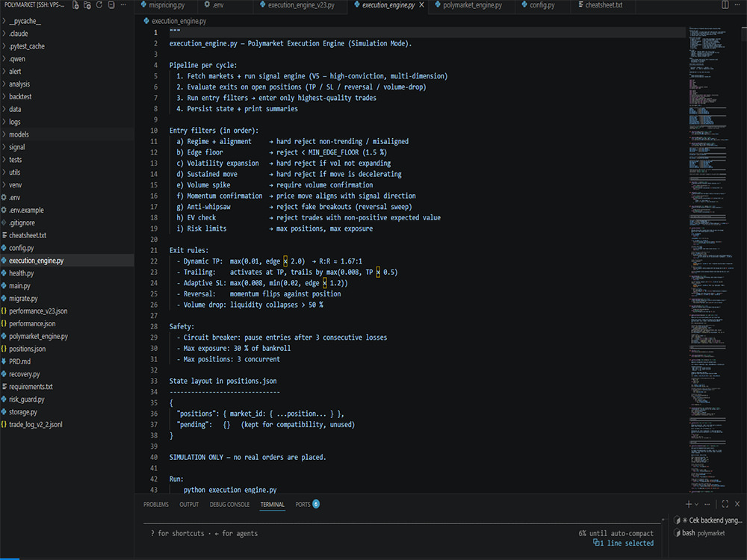Click the New File icon in explorer header

75,4
